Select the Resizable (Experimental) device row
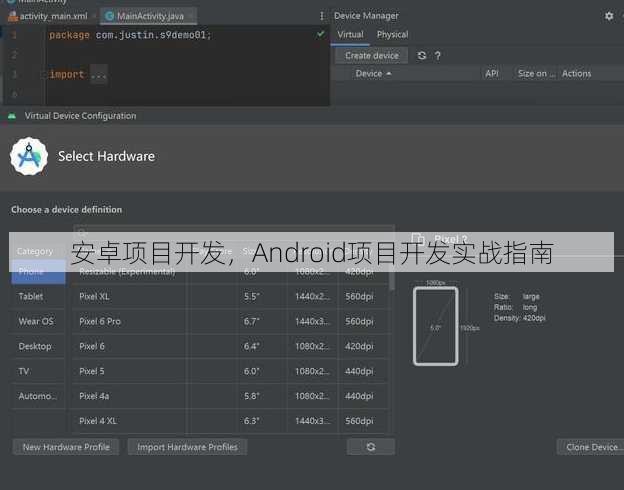 pyautogui.click(x=230, y=271)
